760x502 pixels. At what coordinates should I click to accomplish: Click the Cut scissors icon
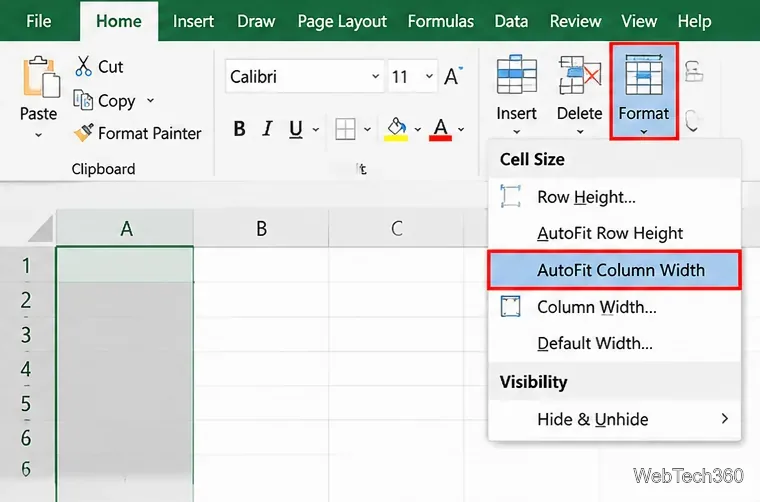(x=83, y=66)
